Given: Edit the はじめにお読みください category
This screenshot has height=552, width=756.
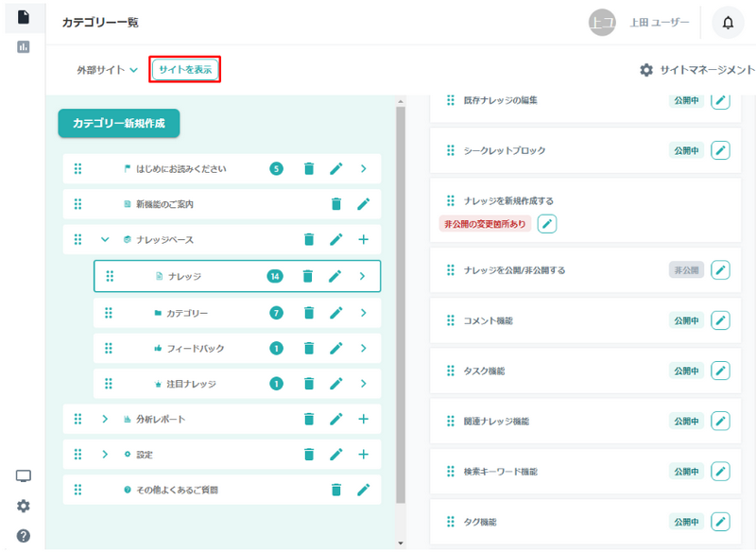Looking at the screenshot, I should 336,169.
